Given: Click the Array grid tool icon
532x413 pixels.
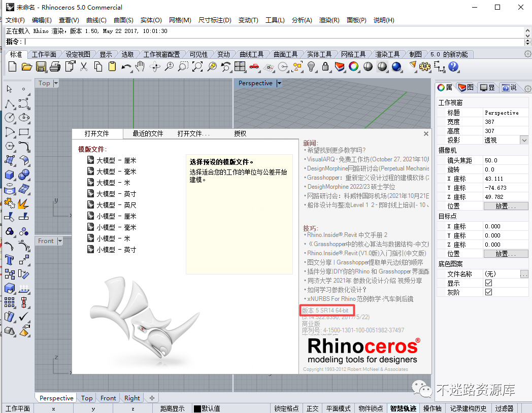Looking at the screenshot, I should 10,302.
